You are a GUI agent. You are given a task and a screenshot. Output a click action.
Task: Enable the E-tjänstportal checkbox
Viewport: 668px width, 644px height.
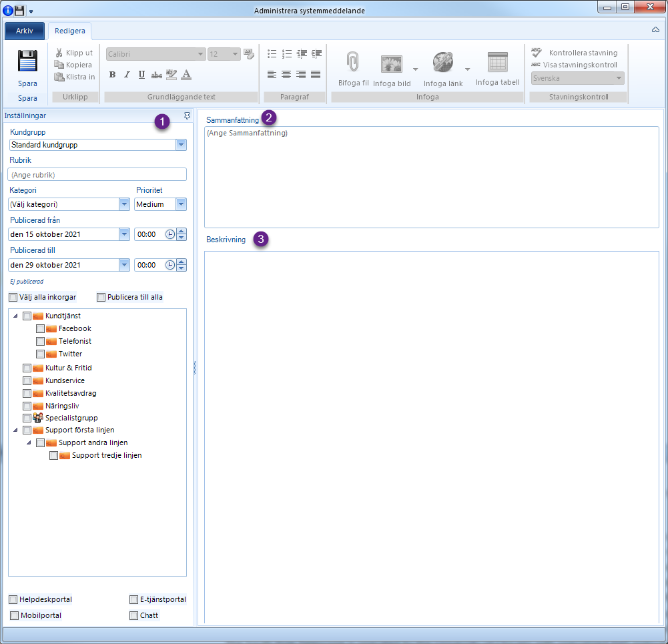pyautogui.click(x=133, y=600)
